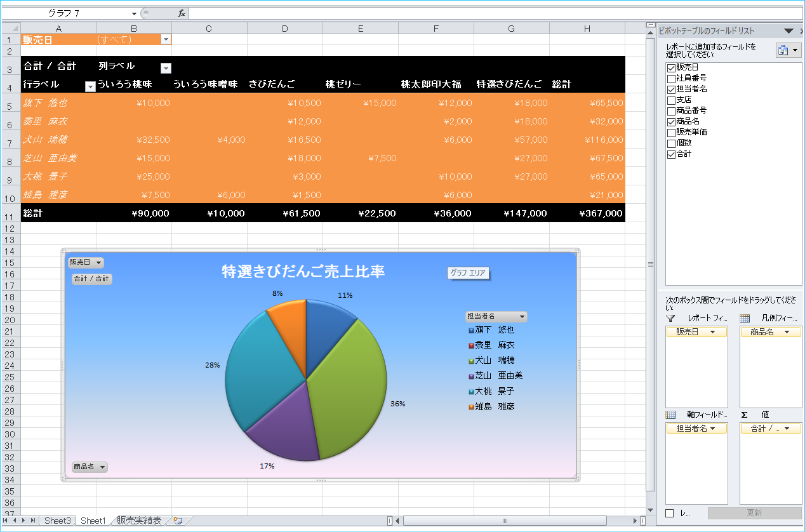Open the 行ラベル filter button
The image size is (805, 532).
[90, 87]
